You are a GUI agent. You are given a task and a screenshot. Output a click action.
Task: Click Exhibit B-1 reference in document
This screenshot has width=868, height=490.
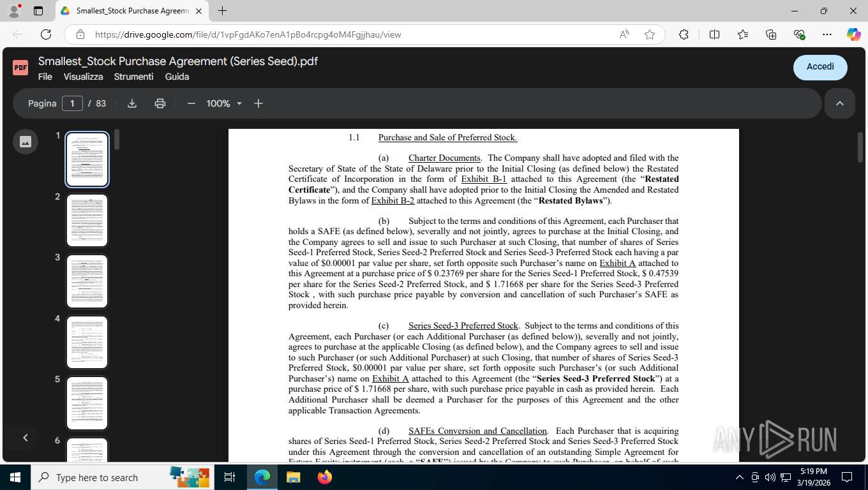point(484,179)
